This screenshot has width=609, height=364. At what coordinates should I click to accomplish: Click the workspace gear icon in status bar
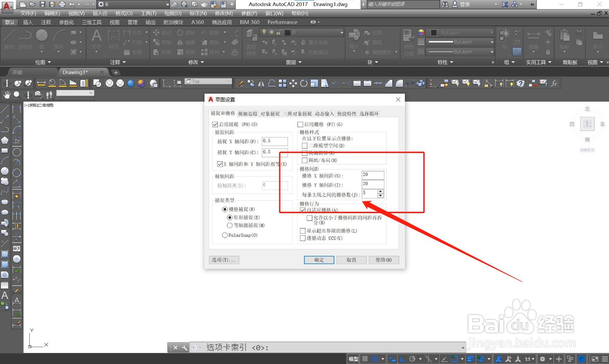click(x=542, y=359)
